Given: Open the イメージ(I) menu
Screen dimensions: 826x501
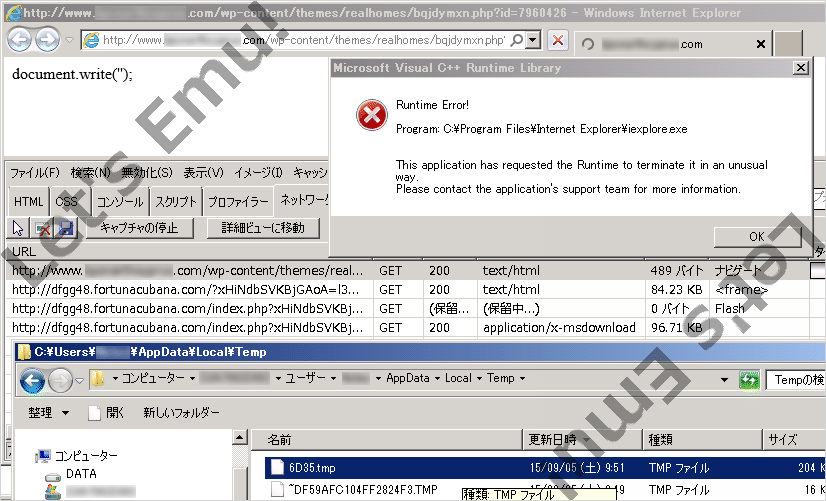Looking at the screenshot, I should click(x=259, y=173).
